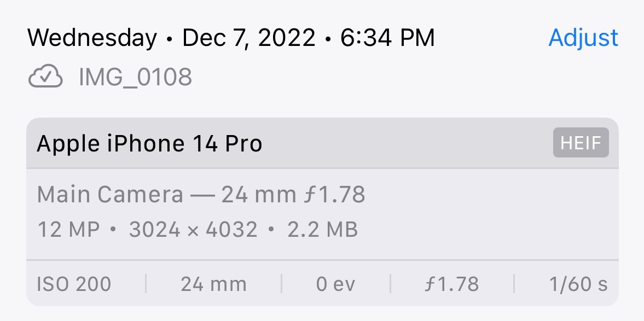
Task: Tap the Adjust link
Action: 583,38
